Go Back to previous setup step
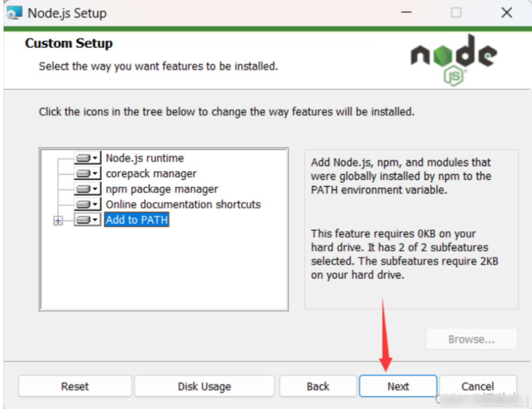The image size is (532, 409). click(318, 386)
